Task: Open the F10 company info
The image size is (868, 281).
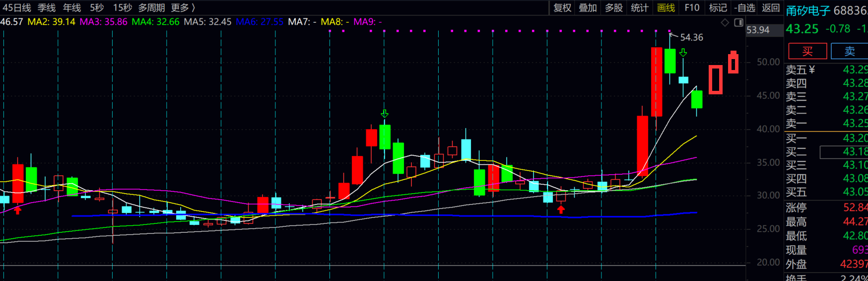Action: [691, 8]
